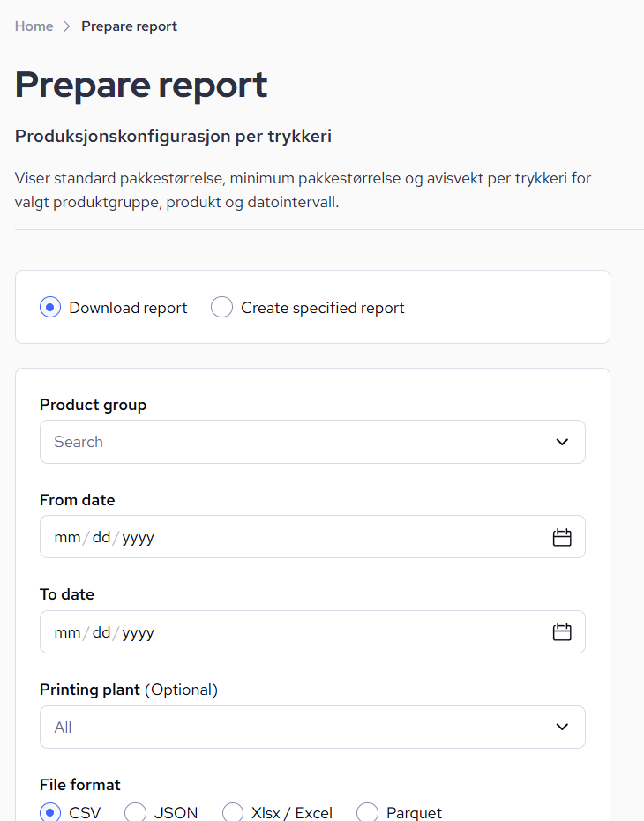
Task: Expand the Printing plant chevron arrow
Action: click(562, 728)
